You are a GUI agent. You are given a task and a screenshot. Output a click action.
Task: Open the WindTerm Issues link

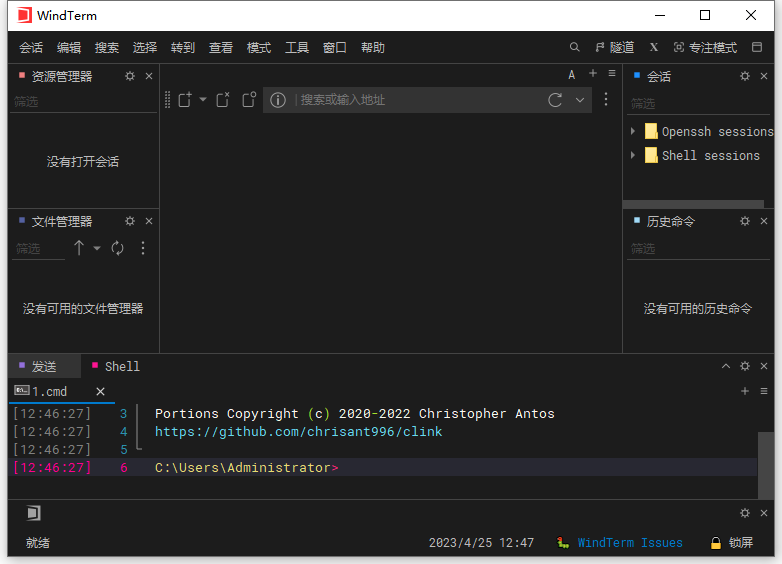tap(630, 543)
